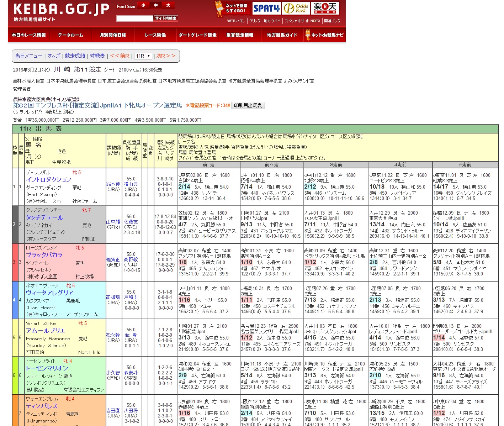
Task: Click the サイト内検索 search button
Action: coord(166,18)
